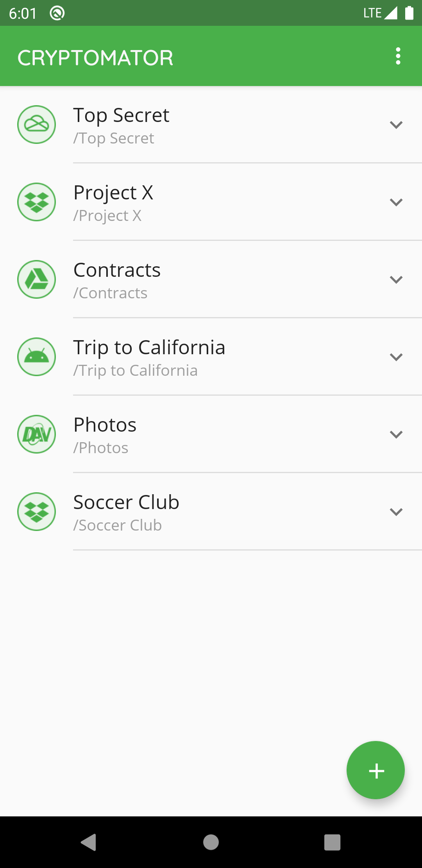
Task: Open the Soccer Club vault entry
Action: [211, 512]
